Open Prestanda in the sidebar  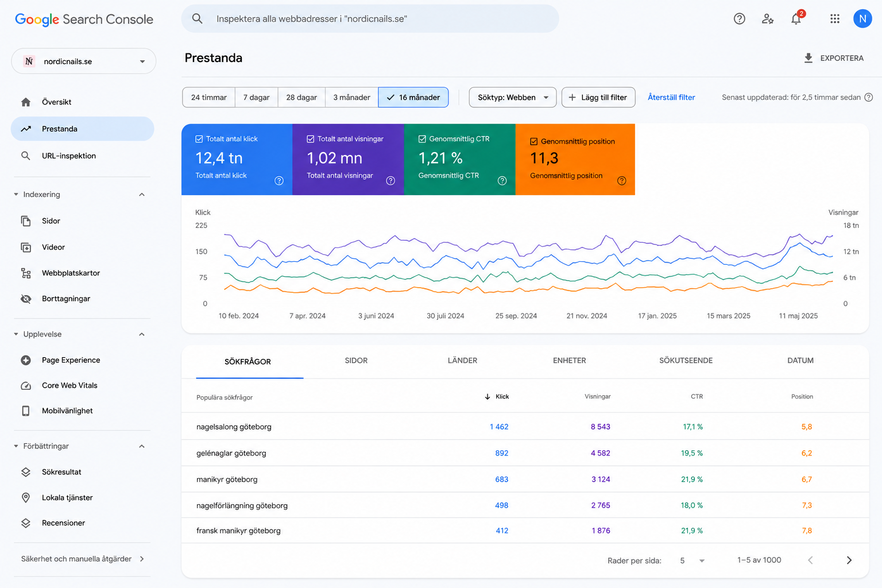[82, 129]
